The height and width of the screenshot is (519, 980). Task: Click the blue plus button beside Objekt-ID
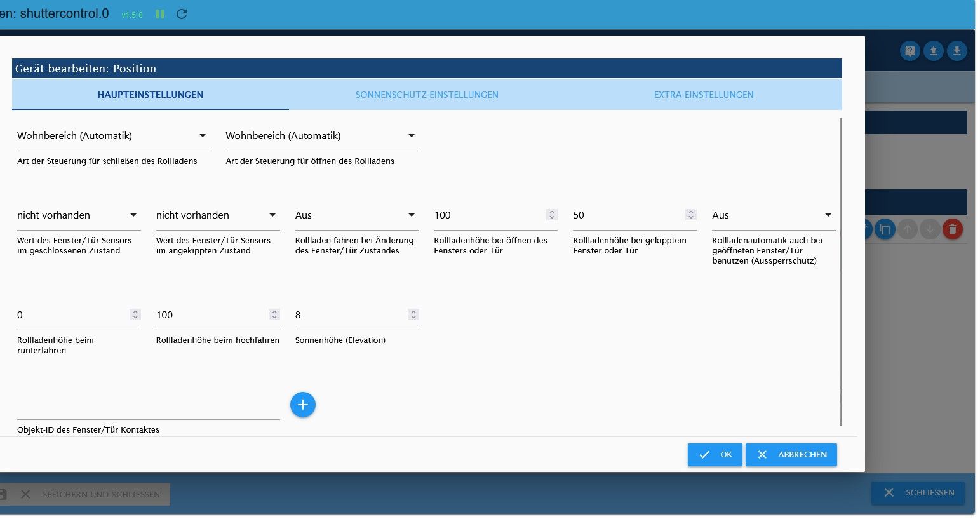[x=303, y=405]
